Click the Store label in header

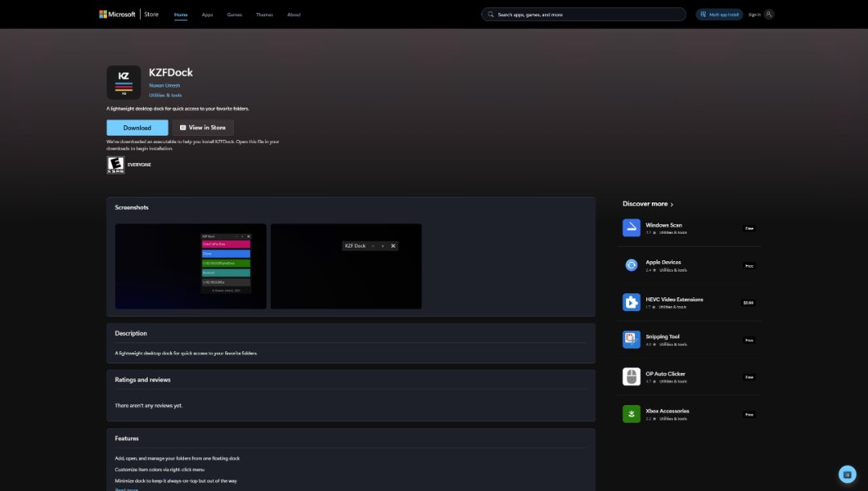click(x=151, y=14)
